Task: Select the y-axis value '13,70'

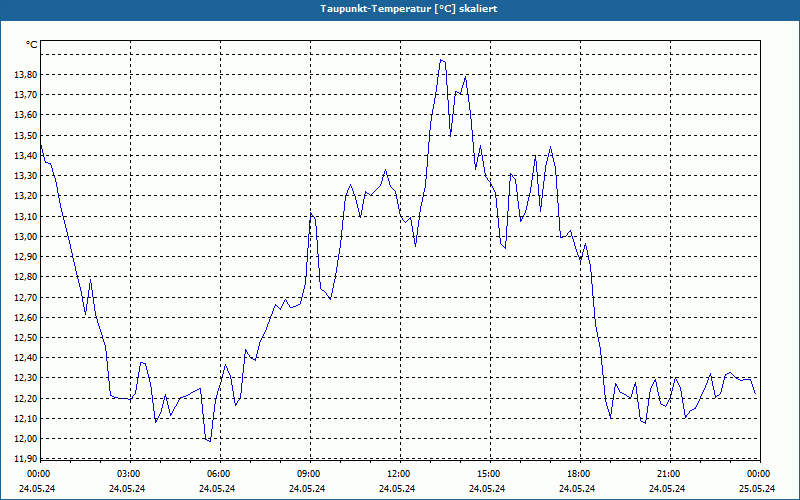Action: (26, 95)
